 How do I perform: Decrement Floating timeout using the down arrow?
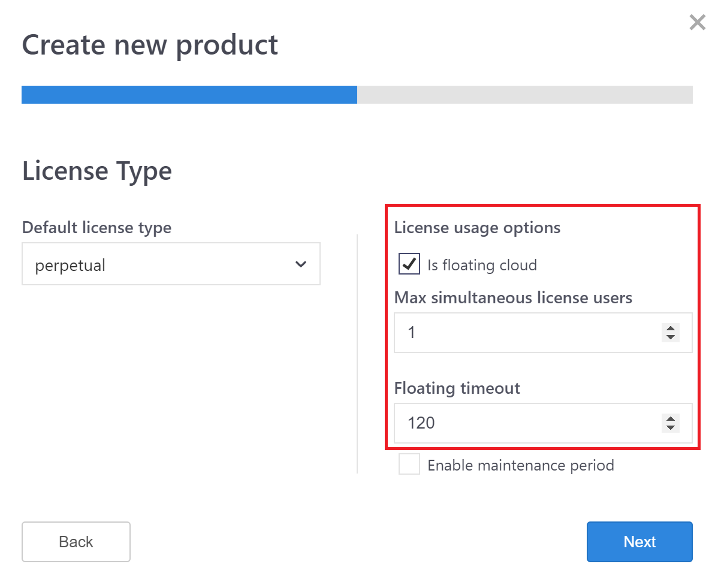[x=671, y=428]
